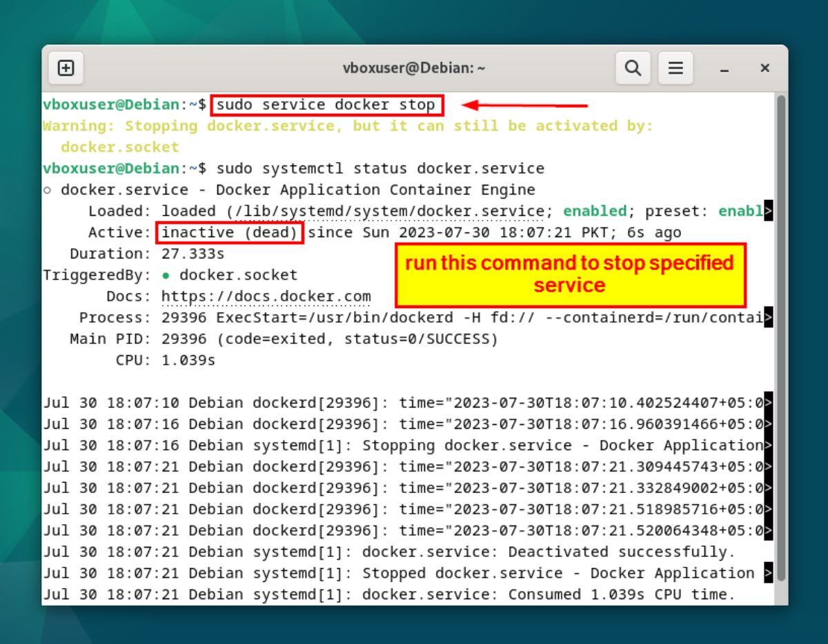Click the 'sudo systemctl status docker.service' command
This screenshot has height=644, width=828.
click(380, 169)
